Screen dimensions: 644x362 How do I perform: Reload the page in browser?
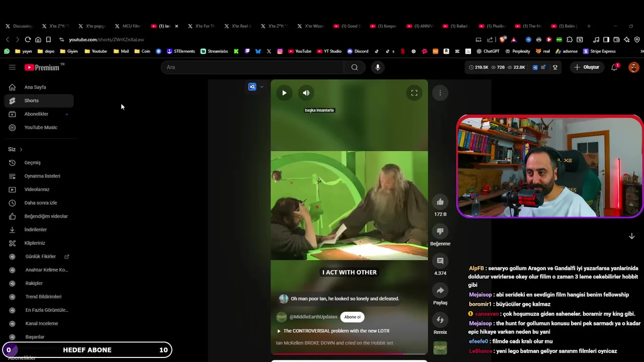[28, 40]
